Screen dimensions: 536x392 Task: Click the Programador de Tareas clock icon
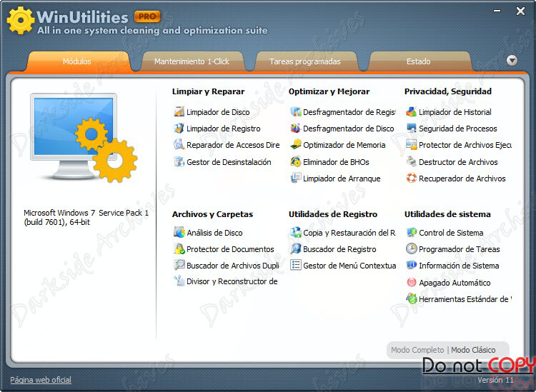coord(412,248)
